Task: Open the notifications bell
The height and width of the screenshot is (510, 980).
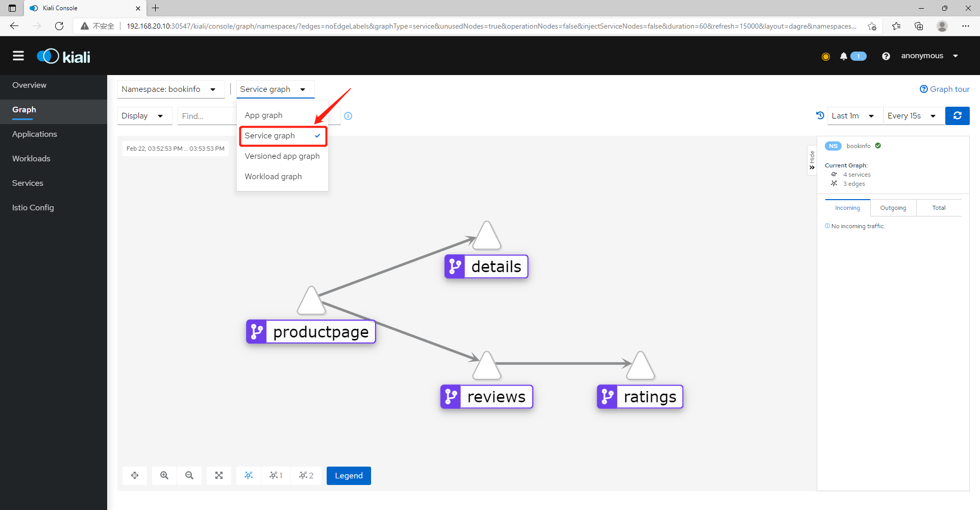Action: [x=843, y=56]
